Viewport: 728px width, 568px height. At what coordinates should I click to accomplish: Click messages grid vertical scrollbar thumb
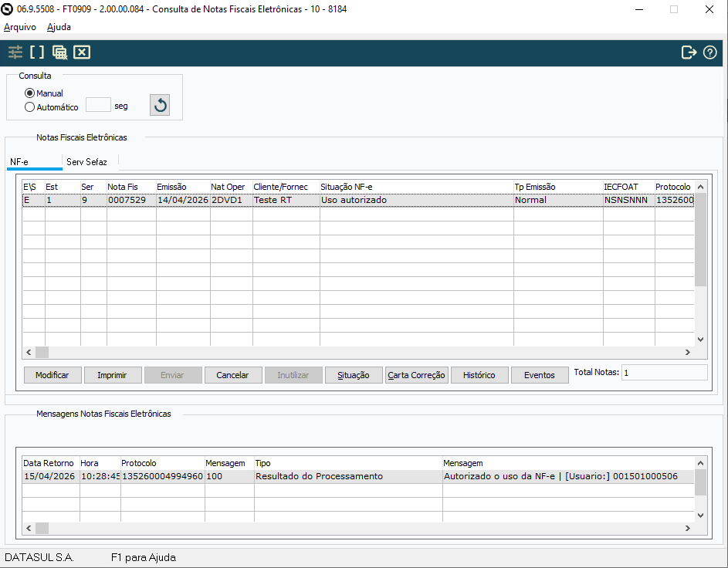pyautogui.click(x=701, y=482)
